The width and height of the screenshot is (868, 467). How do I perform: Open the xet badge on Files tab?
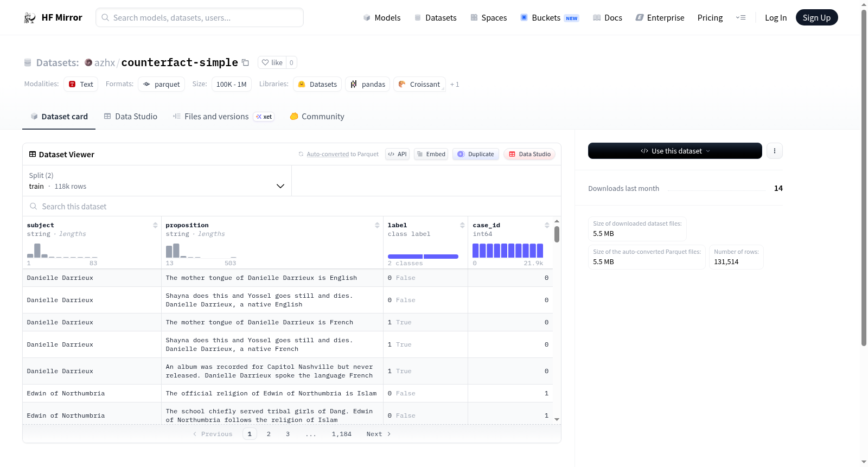pos(264,117)
